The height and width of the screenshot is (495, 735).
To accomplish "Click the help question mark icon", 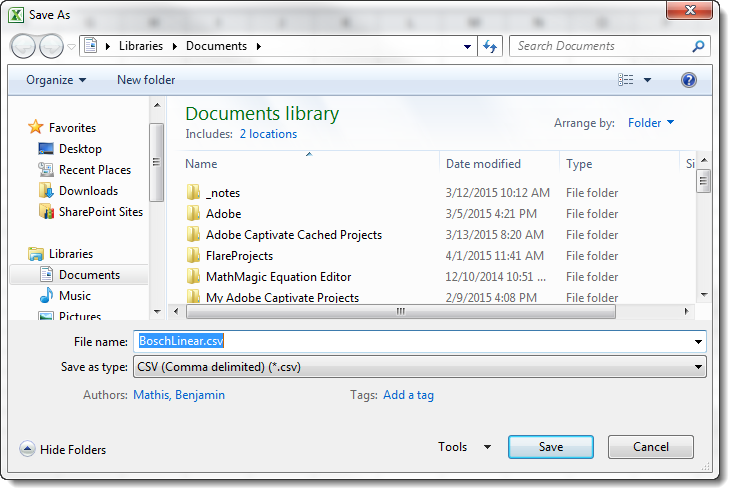I will point(689,80).
